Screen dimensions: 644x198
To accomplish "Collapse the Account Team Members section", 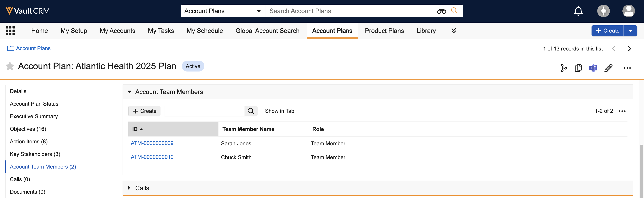I will click(129, 92).
